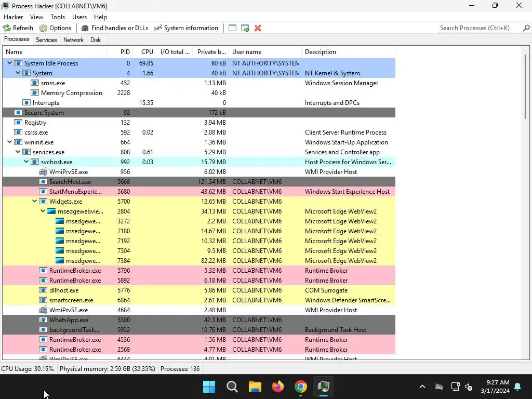Click the search magnifier in search box

tap(526, 28)
